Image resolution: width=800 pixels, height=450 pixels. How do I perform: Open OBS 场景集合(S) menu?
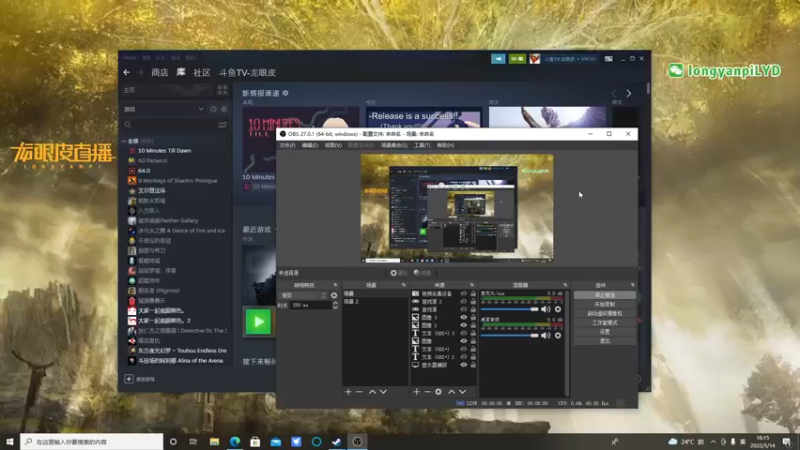394,145
